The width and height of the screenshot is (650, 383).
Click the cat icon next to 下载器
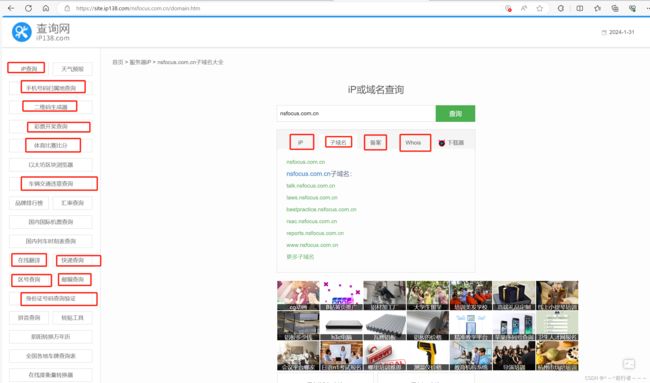click(441, 143)
